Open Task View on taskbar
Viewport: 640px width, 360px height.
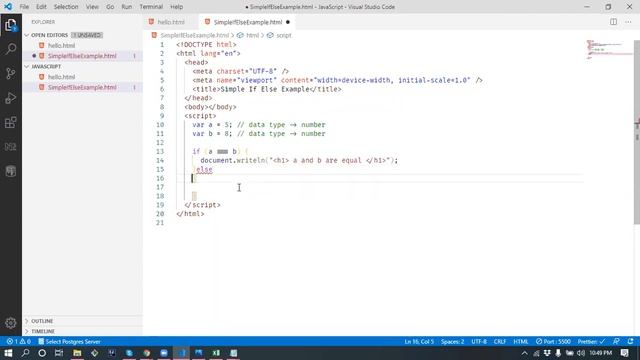59,353
